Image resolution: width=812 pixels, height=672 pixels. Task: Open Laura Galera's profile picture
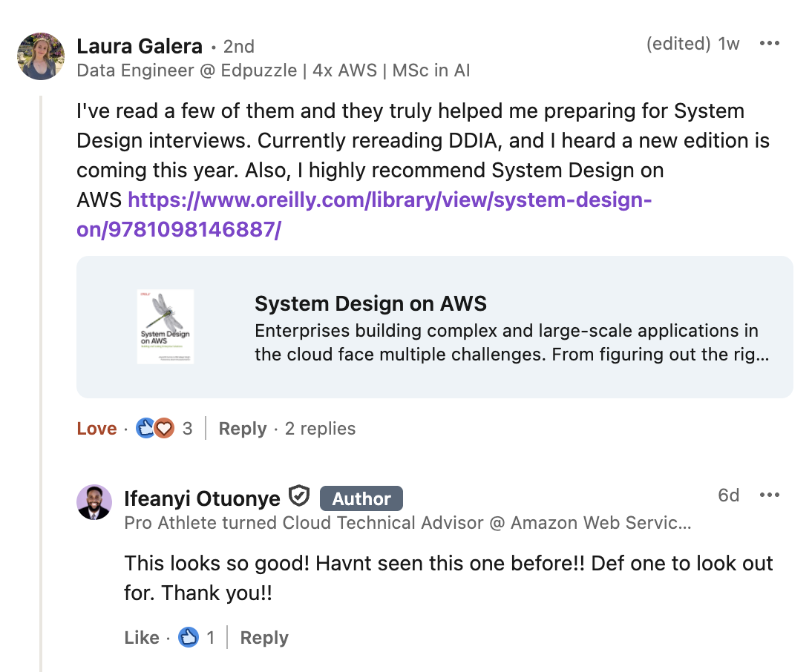41,56
